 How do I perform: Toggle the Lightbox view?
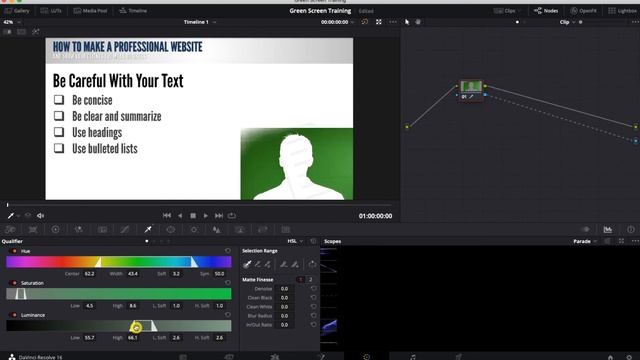[623, 11]
